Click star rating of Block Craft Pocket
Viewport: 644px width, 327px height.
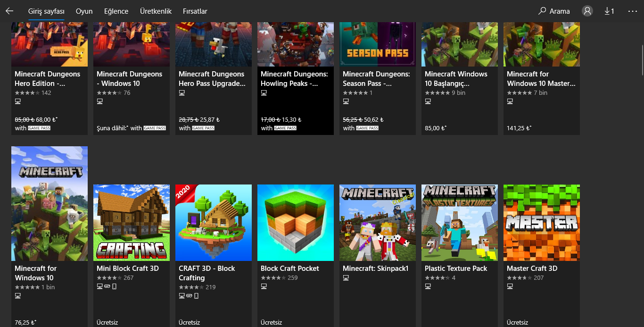click(273, 277)
